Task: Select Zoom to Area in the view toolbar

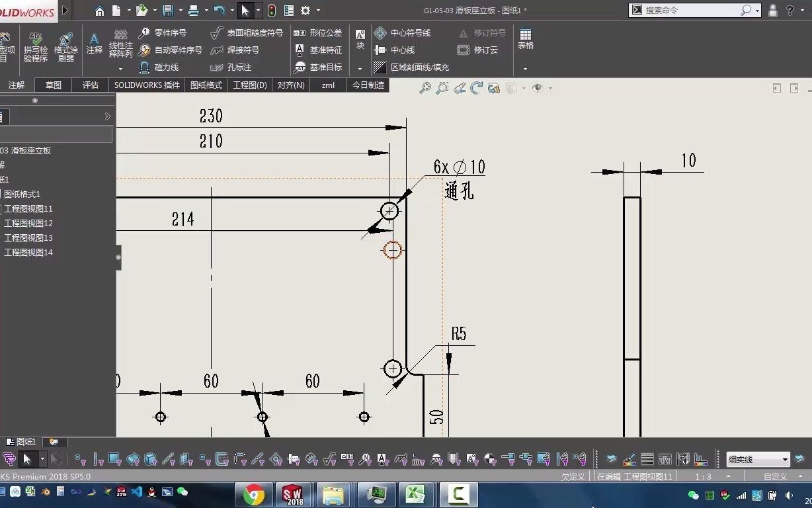Action: pos(442,87)
